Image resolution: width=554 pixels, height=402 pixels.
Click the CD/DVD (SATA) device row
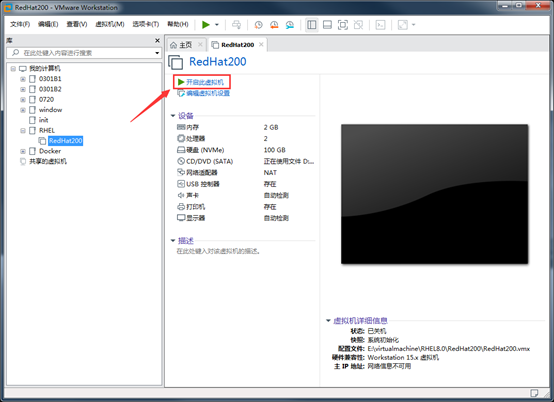pyautogui.click(x=245, y=161)
